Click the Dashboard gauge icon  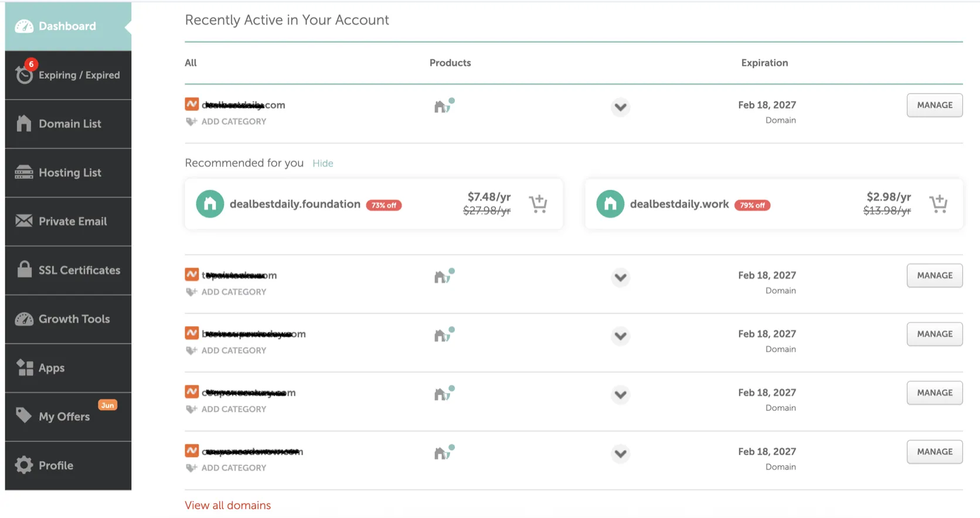tap(24, 26)
